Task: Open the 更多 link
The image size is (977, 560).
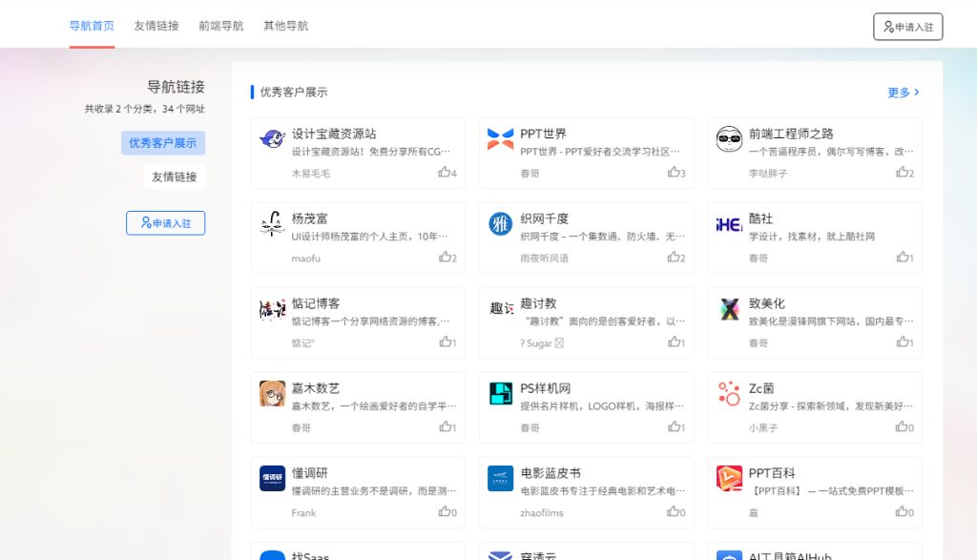Action: 904,93
